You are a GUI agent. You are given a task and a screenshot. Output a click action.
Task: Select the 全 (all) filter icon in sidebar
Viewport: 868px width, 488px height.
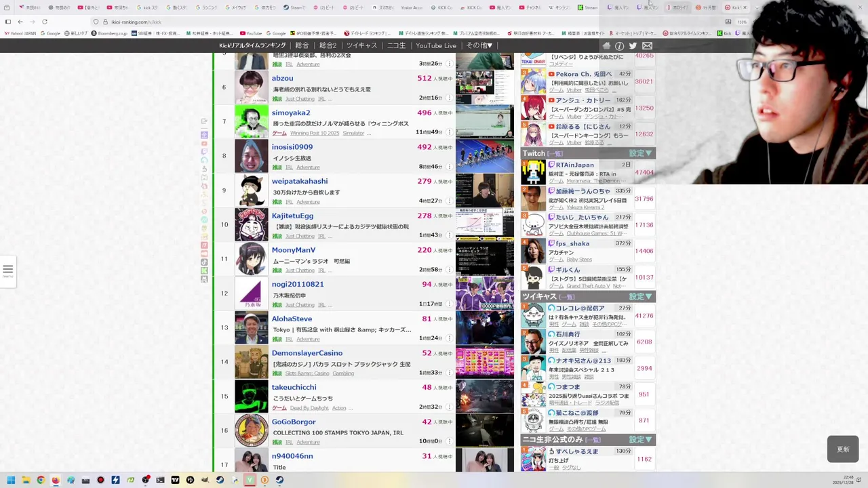pyautogui.click(x=204, y=135)
